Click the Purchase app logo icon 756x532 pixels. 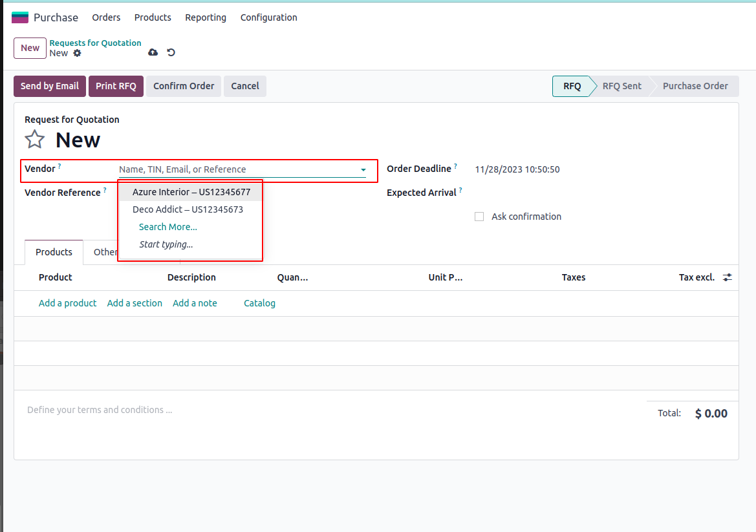click(x=20, y=17)
